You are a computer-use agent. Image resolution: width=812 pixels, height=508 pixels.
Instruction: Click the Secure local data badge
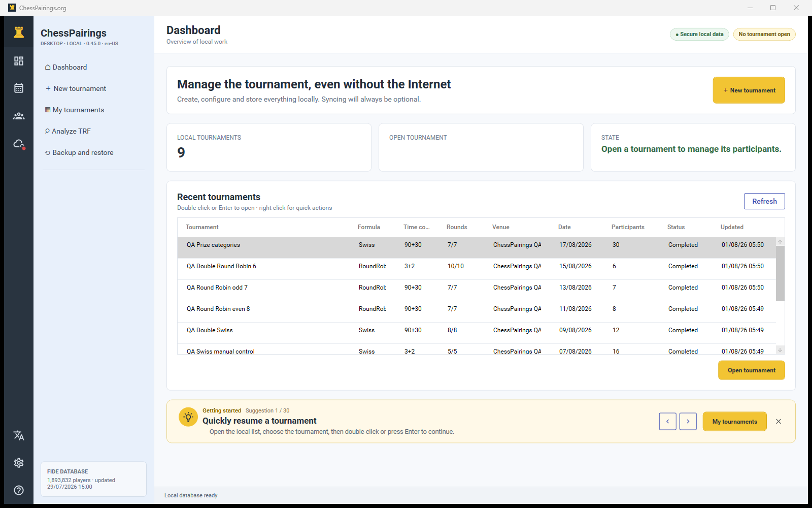pos(699,34)
